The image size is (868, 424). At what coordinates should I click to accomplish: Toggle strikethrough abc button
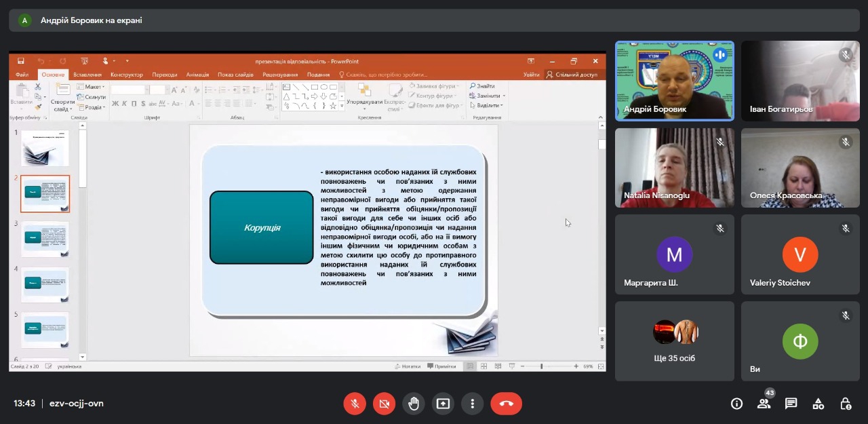pos(152,104)
